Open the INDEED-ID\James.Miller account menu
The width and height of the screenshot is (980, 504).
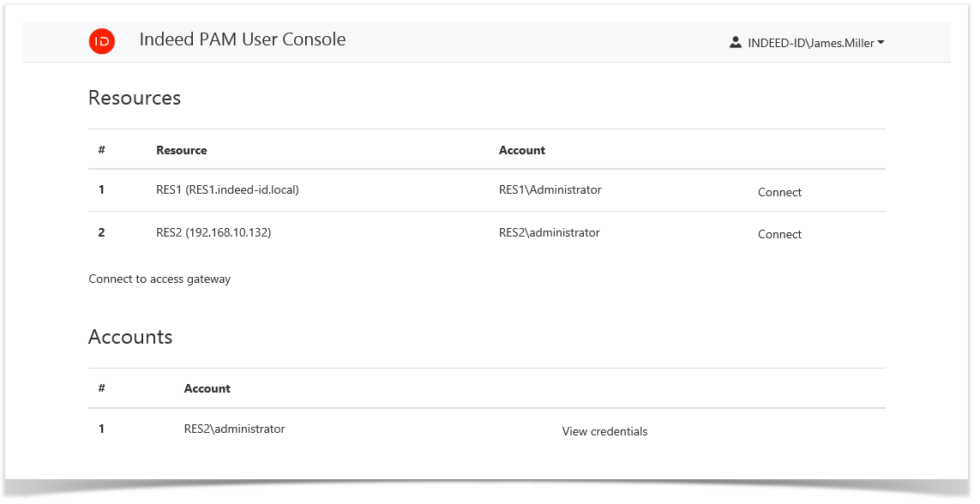(811, 41)
